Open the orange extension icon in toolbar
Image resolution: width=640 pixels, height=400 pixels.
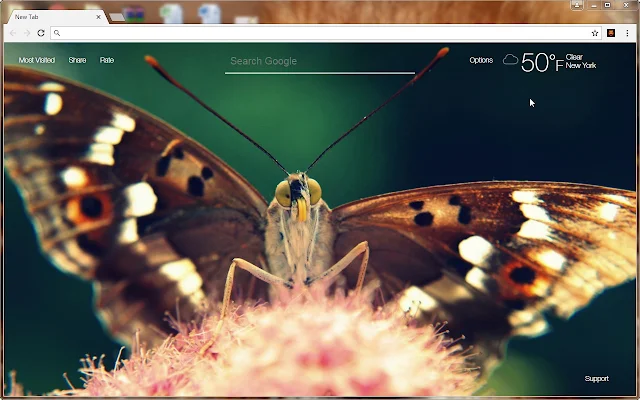click(611, 33)
